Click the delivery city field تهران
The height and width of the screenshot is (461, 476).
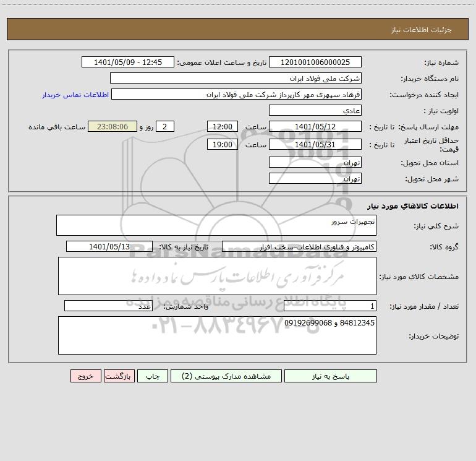(315, 178)
